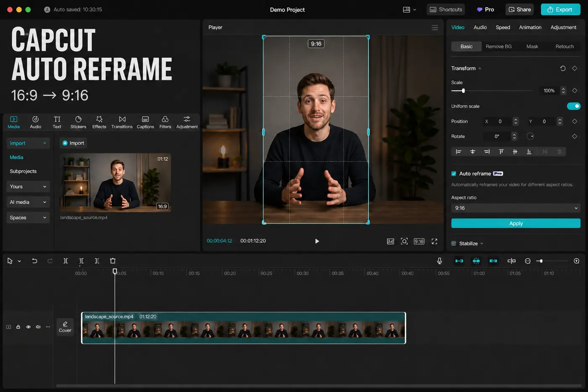
Task: Open the Retouch sub-tab
Action: tap(564, 47)
